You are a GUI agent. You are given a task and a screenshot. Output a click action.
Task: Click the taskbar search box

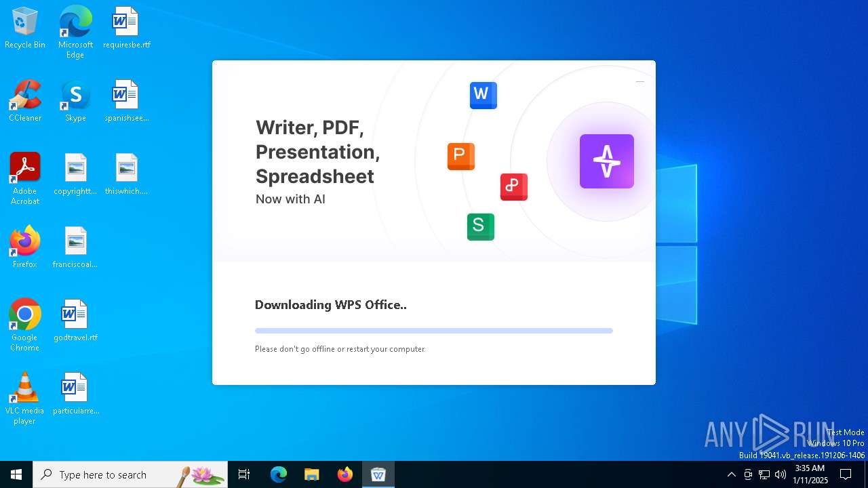click(x=130, y=474)
